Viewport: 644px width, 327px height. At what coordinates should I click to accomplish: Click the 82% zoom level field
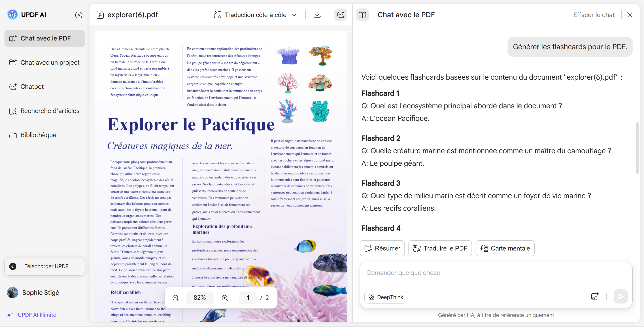tap(200, 298)
